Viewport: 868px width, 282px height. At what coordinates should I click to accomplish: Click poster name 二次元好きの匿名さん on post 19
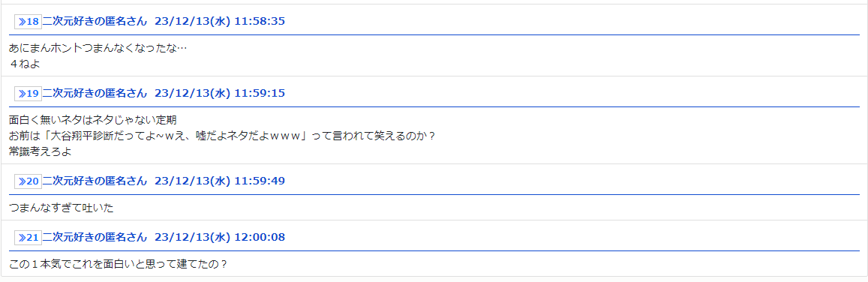click(x=95, y=94)
